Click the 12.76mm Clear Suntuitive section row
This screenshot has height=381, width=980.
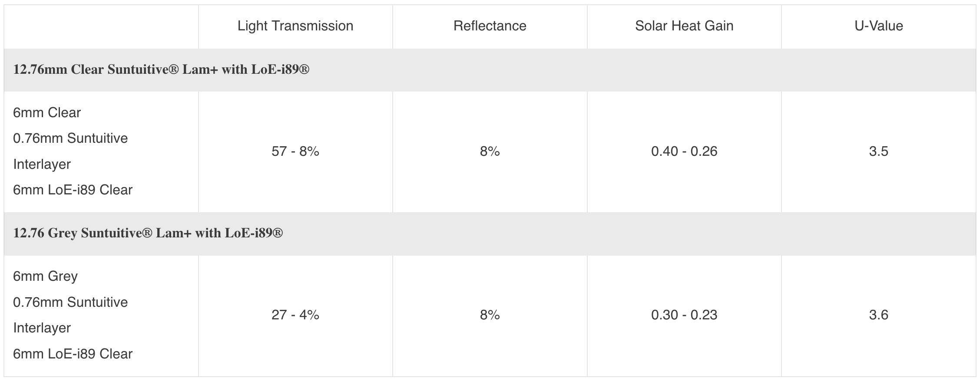[490, 70]
